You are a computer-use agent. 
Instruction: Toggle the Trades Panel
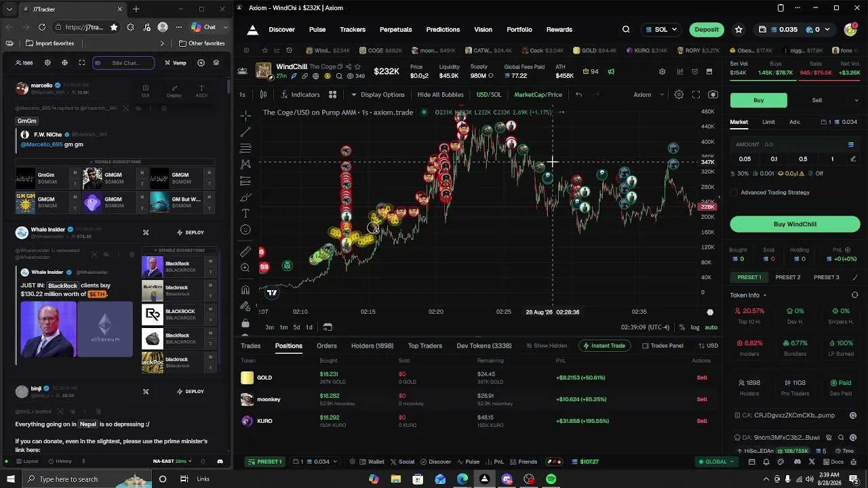[x=663, y=346]
